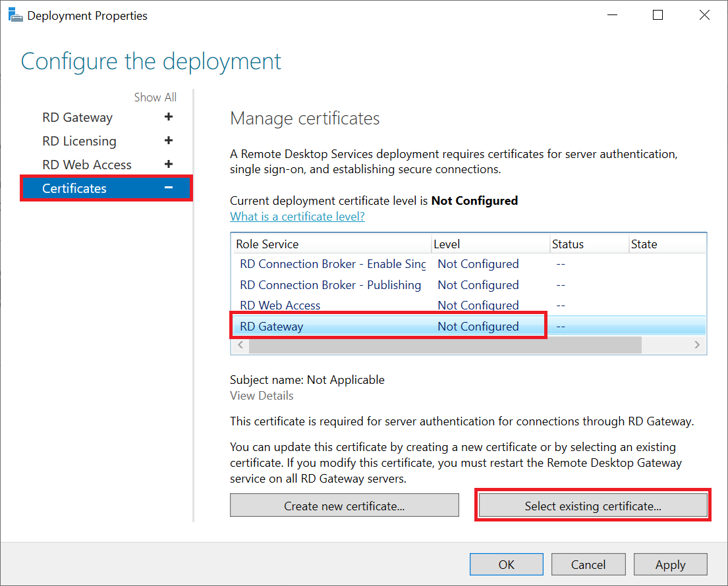
Task: Sort by the Role Service column header
Action: [331, 244]
